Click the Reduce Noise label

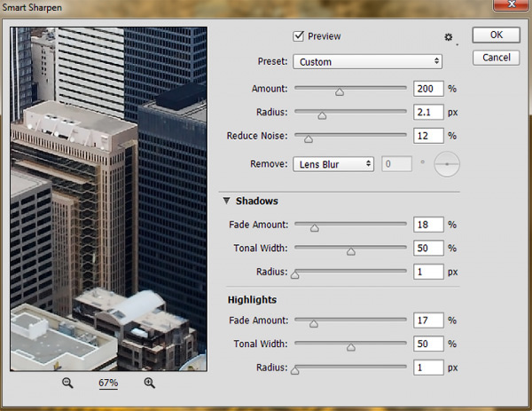point(257,136)
